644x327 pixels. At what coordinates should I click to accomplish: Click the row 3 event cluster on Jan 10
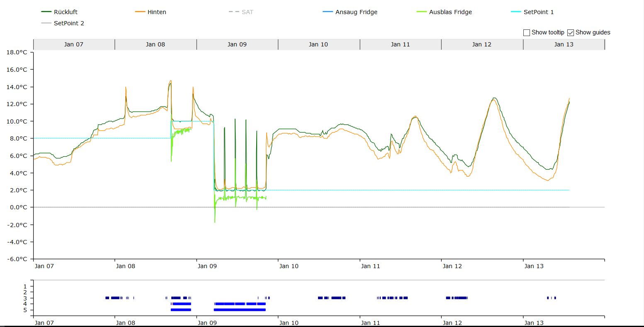(332, 298)
